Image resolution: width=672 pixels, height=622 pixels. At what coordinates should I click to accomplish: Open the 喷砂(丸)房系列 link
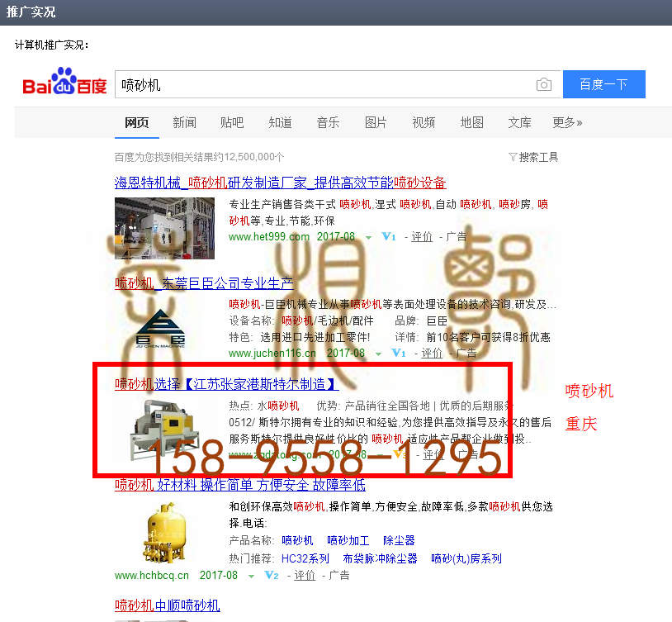(466, 559)
